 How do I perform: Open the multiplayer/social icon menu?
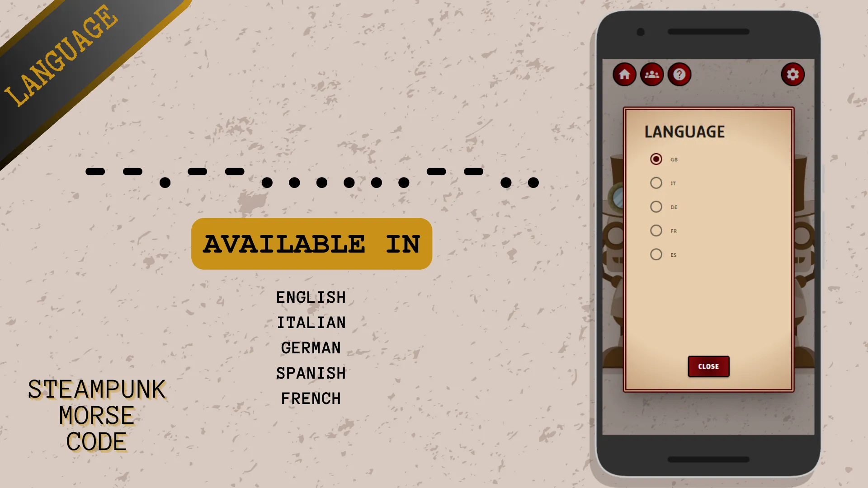point(651,74)
